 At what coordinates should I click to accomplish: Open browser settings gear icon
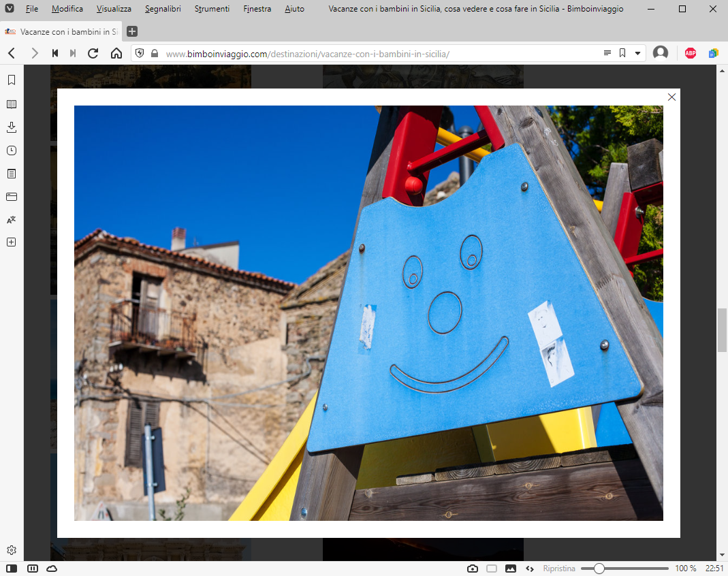pos(12,550)
